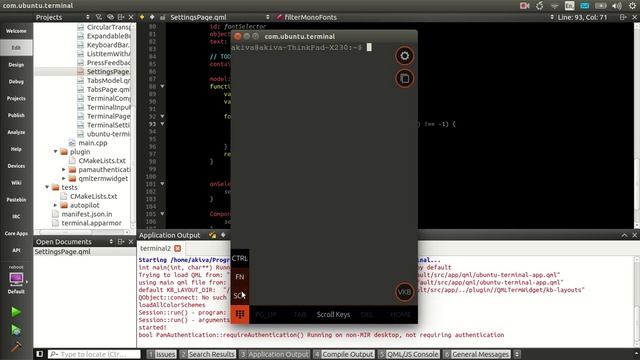The width and height of the screenshot is (640, 360).
Task: Collapse the plugin folder
Action: tap(56, 151)
